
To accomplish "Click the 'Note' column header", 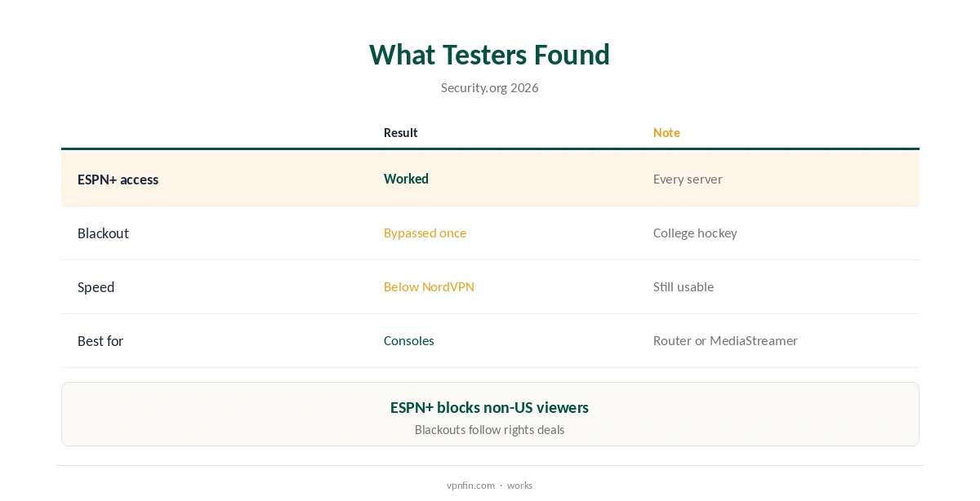I will click(666, 132).
